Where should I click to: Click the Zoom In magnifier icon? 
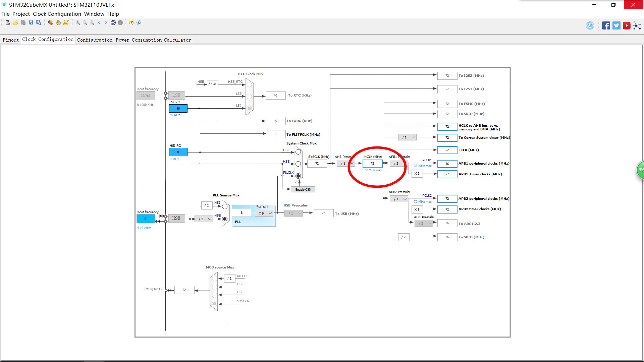[x=78, y=22]
